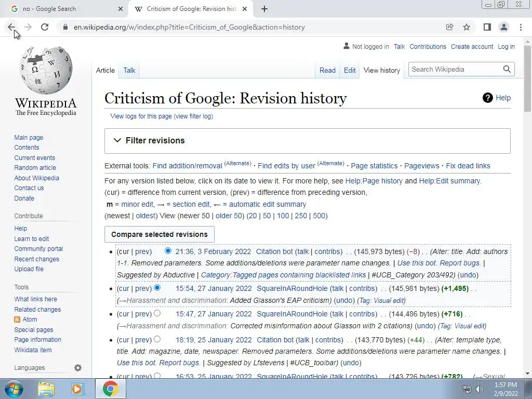The image size is (532, 399).
Task: Open the 21:36, 3 February 2022 revision date
Action: [213, 251]
